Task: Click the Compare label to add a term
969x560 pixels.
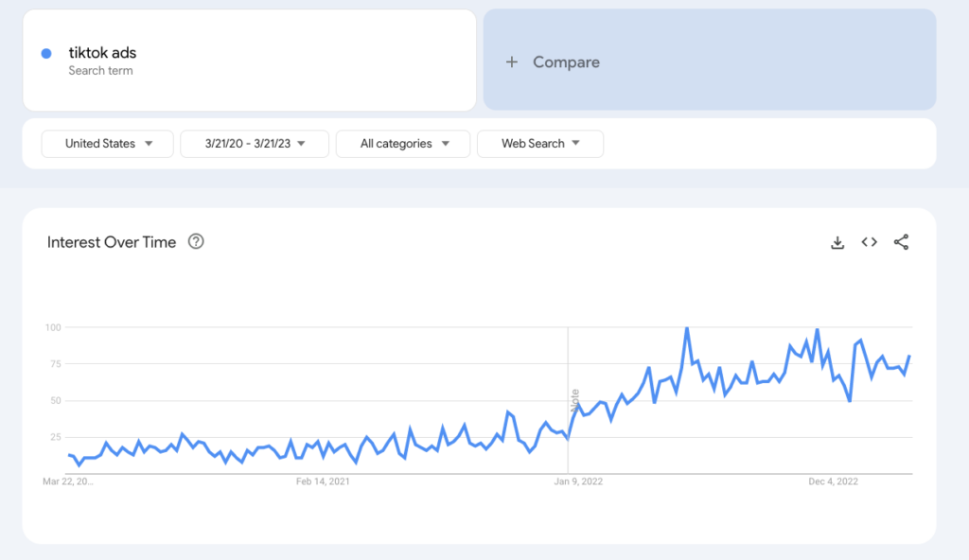Action: [566, 61]
